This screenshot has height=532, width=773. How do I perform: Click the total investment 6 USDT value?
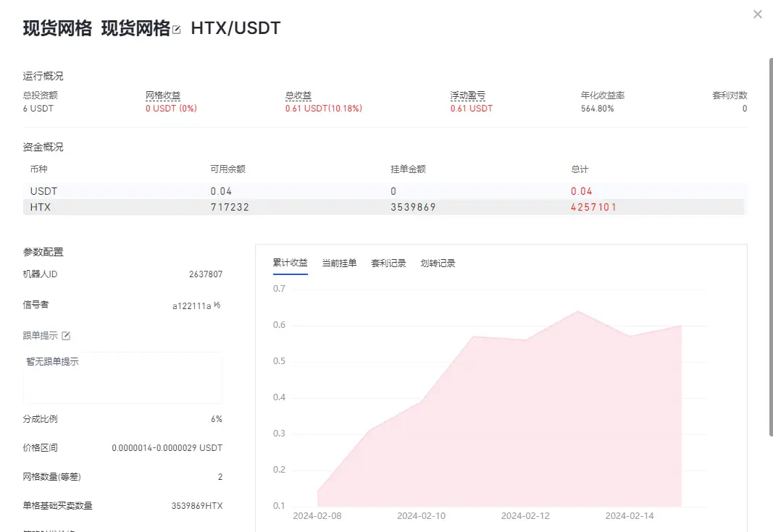[x=38, y=109]
